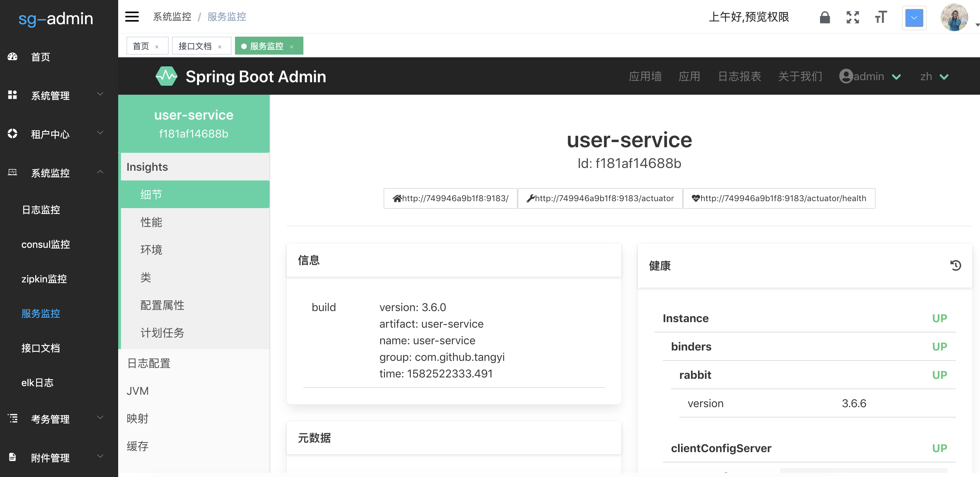
Task: Open the blue theme color dropdown
Action: [x=914, y=18]
